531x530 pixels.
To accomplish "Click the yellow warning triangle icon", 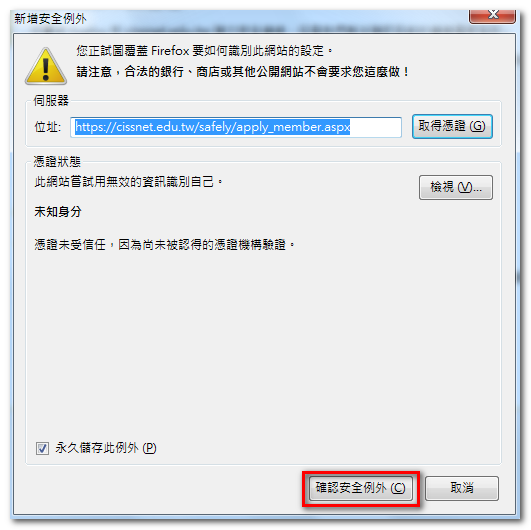I will pos(46,66).
